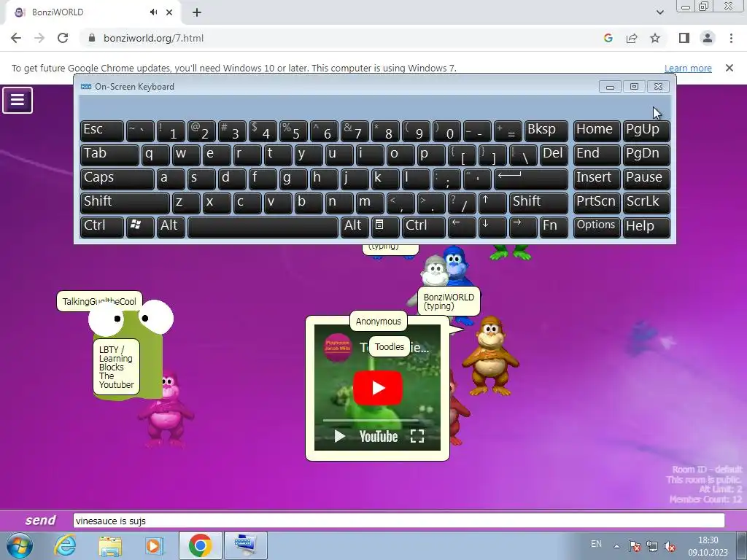Toggle the left Alt key
The image size is (747, 560).
click(x=171, y=226)
